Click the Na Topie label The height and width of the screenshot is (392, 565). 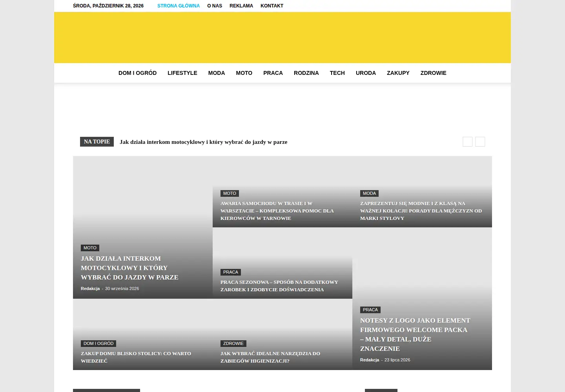(97, 142)
